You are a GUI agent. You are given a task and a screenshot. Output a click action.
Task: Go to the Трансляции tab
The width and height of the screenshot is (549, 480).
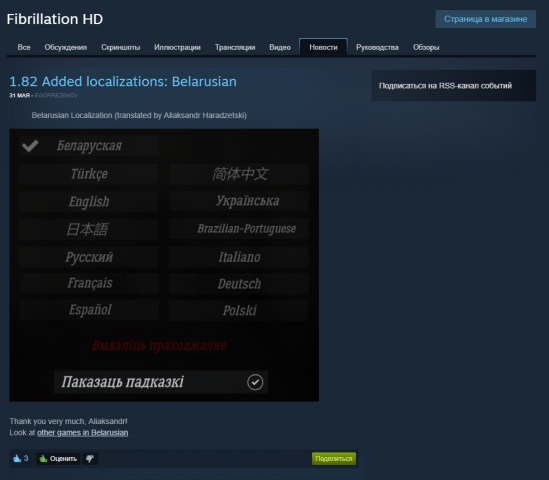point(235,47)
